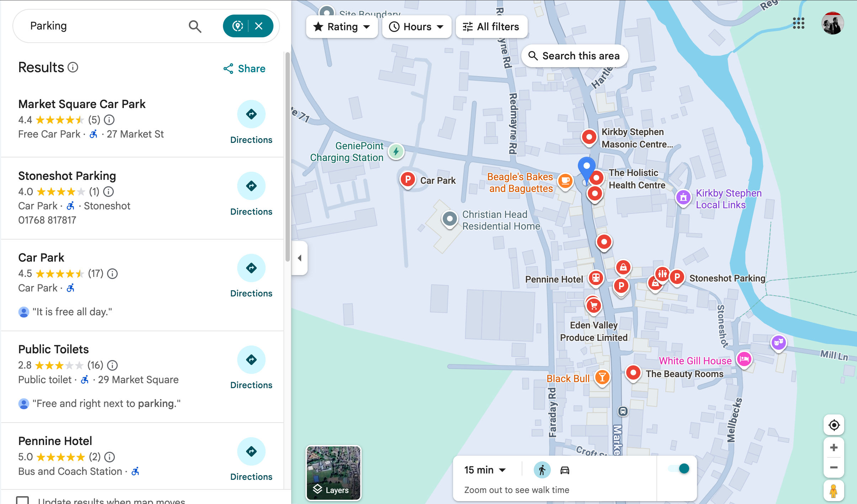Click the info icon next to Results

[73, 68]
